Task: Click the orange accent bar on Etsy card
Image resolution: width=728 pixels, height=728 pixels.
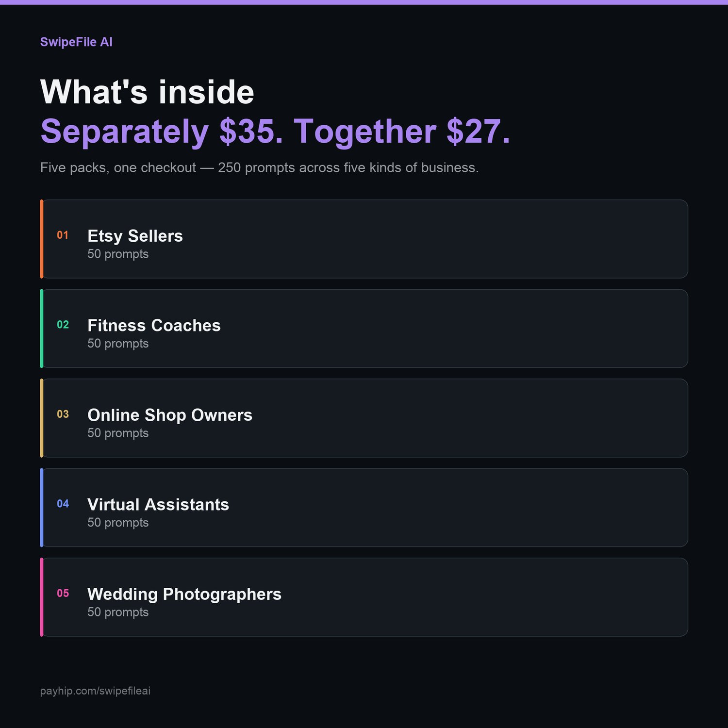Action: [42, 239]
